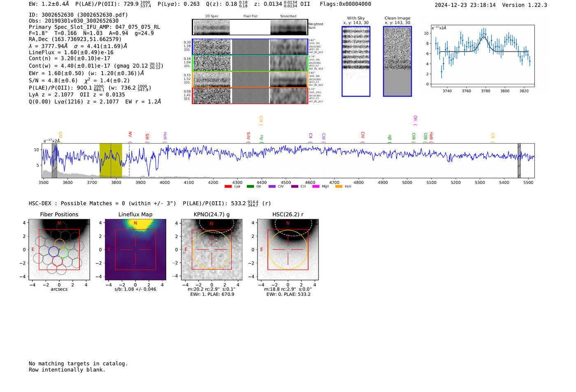Open the Fiber Positions cutout image
576x392 pixels.
point(59,250)
